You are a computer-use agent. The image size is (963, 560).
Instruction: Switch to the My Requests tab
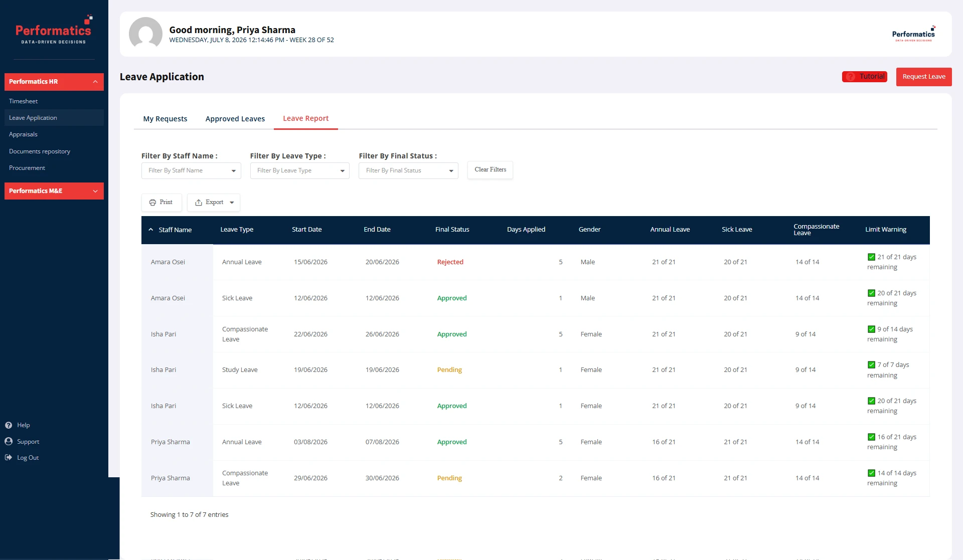point(165,119)
